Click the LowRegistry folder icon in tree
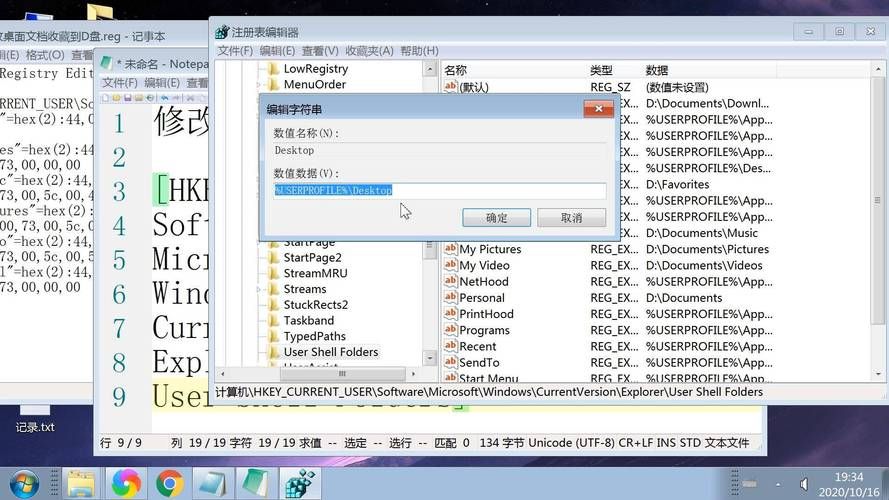 coord(273,69)
